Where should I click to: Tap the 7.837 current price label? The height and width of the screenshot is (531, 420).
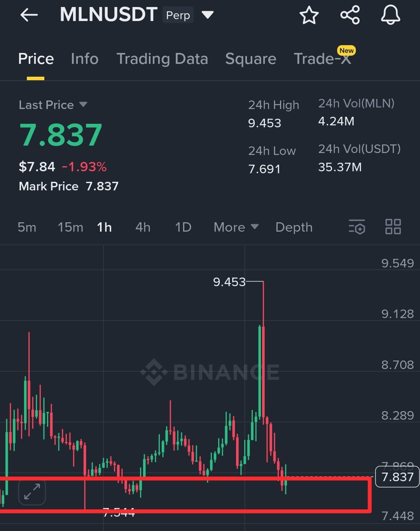click(x=396, y=476)
